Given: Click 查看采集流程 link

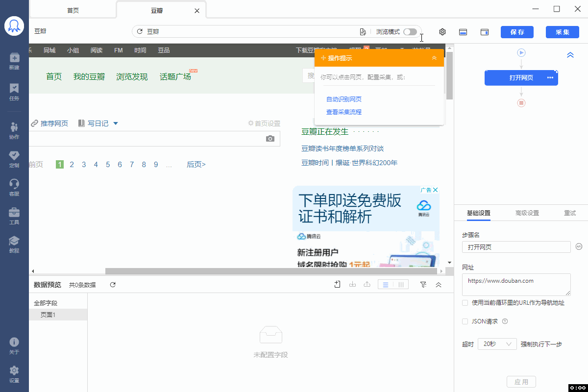Looking at the screenshot, I should pyautogui.click(x=344, y=112).
